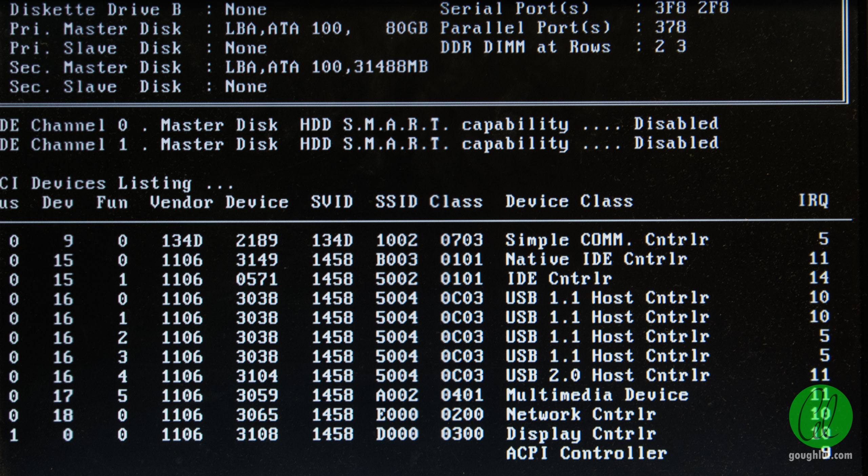This screenshot has height=476, width=868.
Task: Select the "Pri. Master Disk" label
Action: (96, 28)
